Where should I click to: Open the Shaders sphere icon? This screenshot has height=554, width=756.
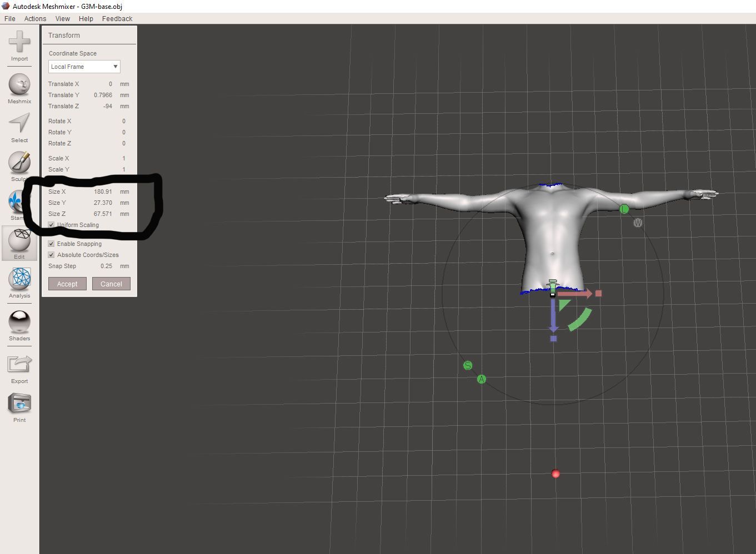(x=19, y=321)
